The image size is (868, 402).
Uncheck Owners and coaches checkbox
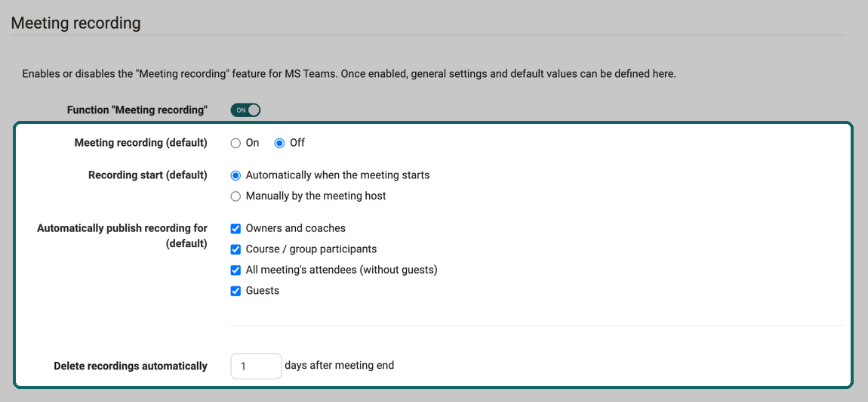point(235,228)
